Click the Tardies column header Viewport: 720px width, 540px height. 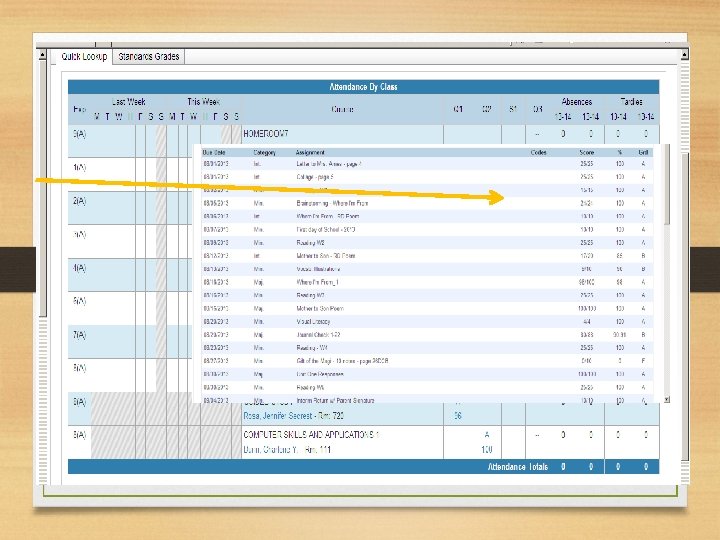point(631,101)
